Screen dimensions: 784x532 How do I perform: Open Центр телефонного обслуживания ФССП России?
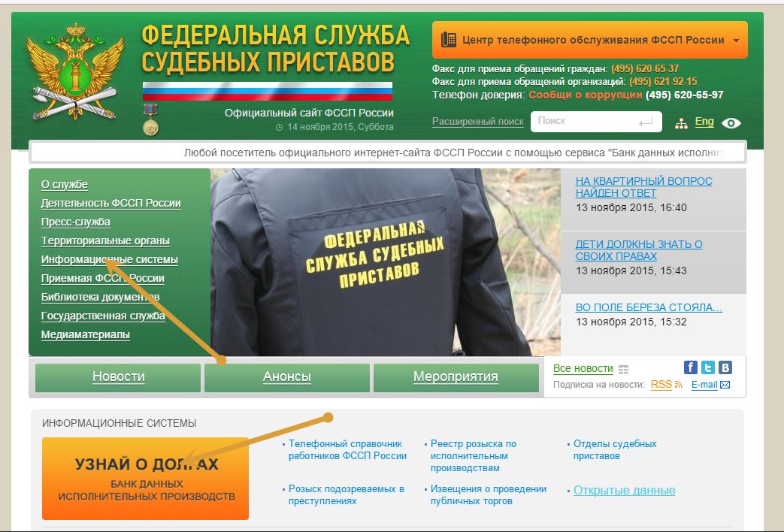click(590, 40)
